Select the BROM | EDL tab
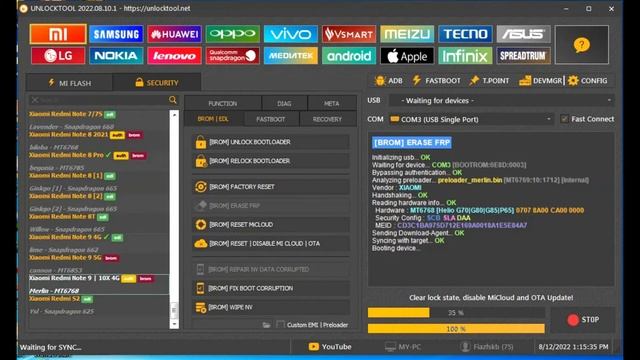The height and width of the screenshot is (360, 640). click(x=213, y=119)
